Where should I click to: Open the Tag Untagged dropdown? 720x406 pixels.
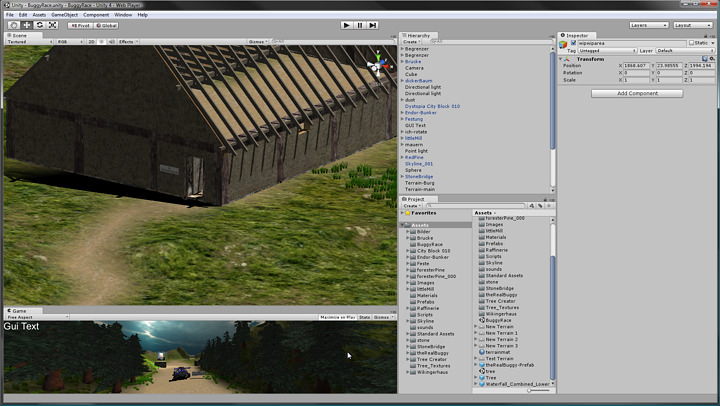coord(607,51)
